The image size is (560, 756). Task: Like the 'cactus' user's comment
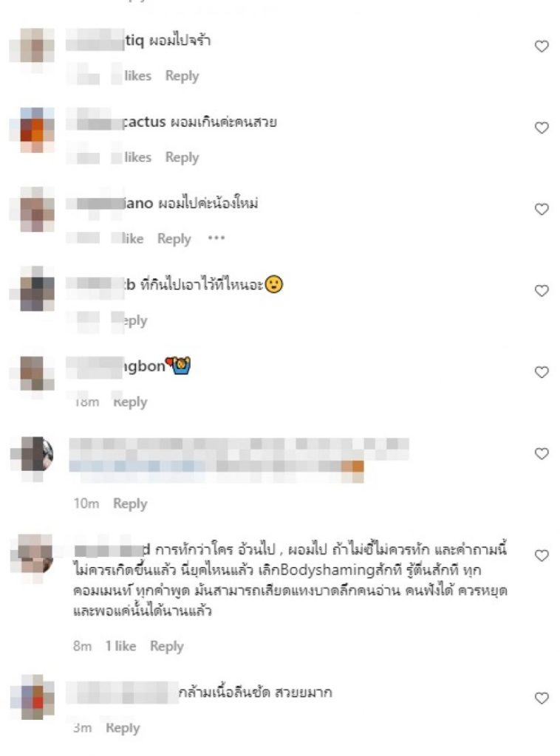[542, 128]
